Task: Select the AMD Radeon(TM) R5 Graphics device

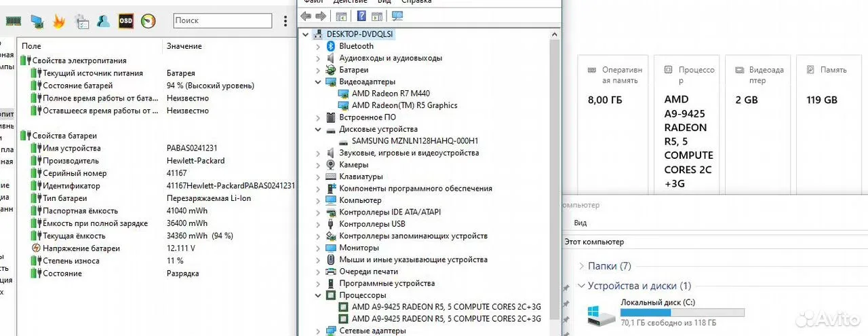Action: point(404,105)
